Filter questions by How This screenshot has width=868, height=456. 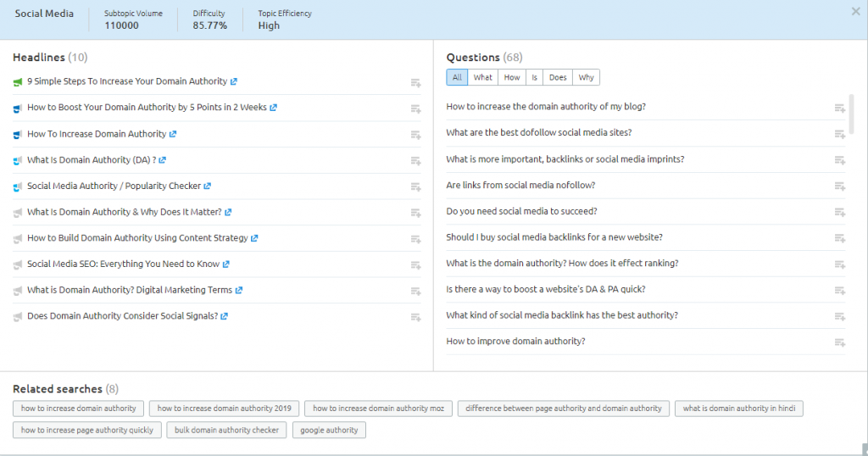point(512,77)
